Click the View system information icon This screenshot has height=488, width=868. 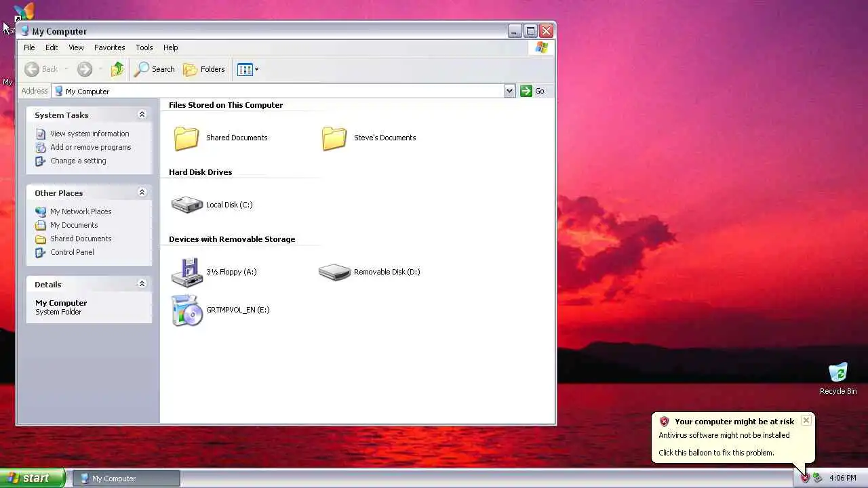[x=41, y=134]
